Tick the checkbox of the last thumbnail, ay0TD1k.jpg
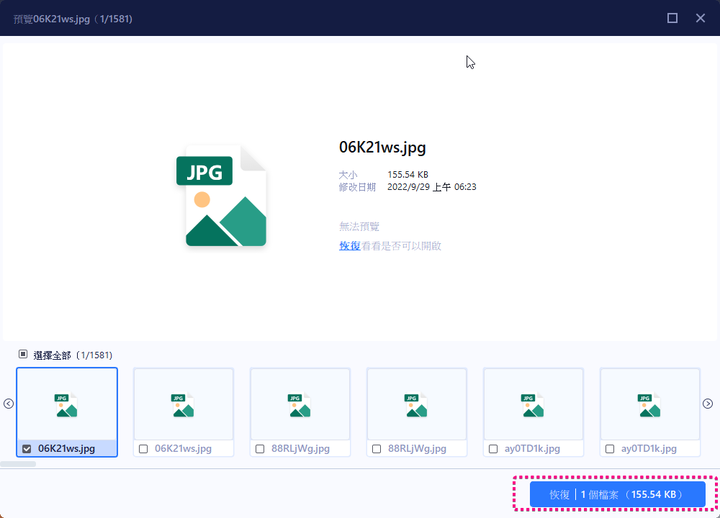720x518 pixels. (610, 449)
